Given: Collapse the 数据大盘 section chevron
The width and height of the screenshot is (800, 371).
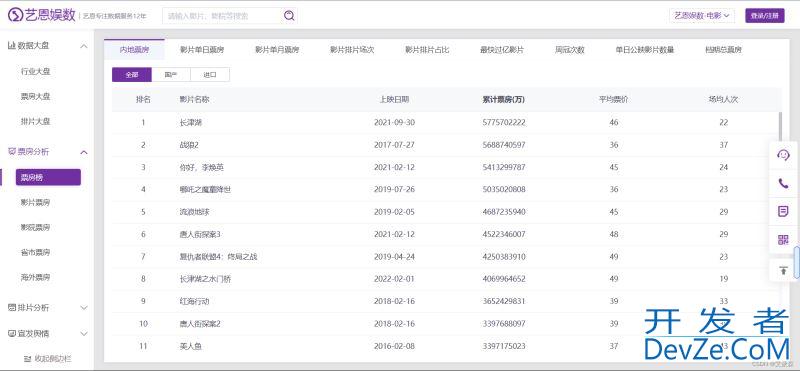Looking at the screenshot, I should click(x=84, y=46).
